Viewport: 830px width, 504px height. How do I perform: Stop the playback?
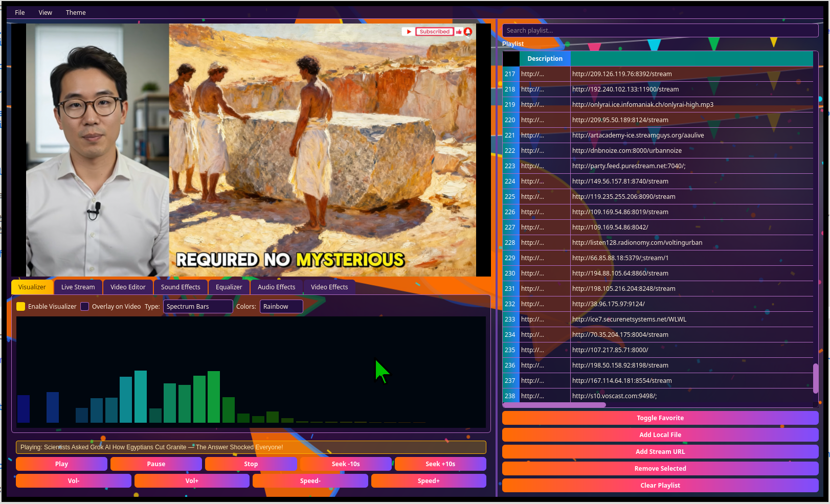pyautogui.click(x=251, y=464)
